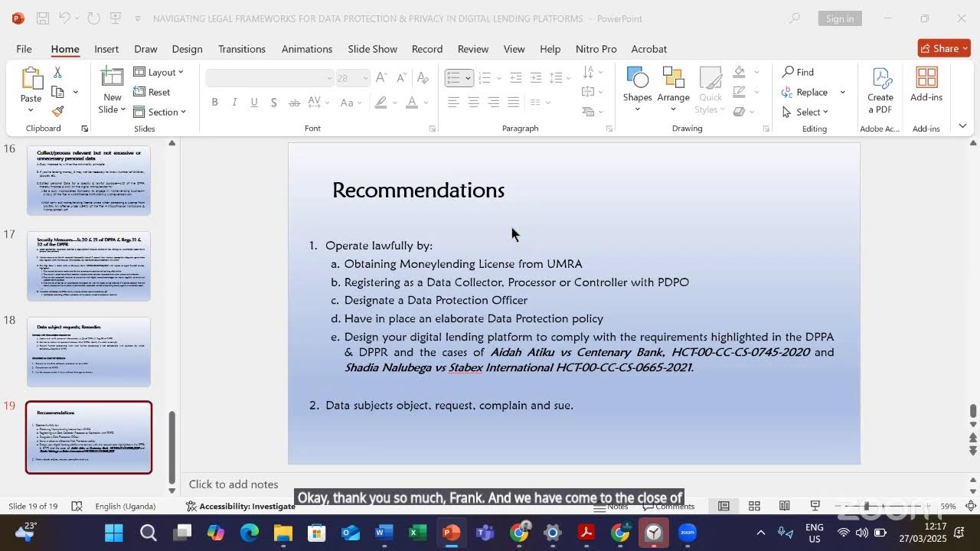Decrease the font size

pos(401,78)
